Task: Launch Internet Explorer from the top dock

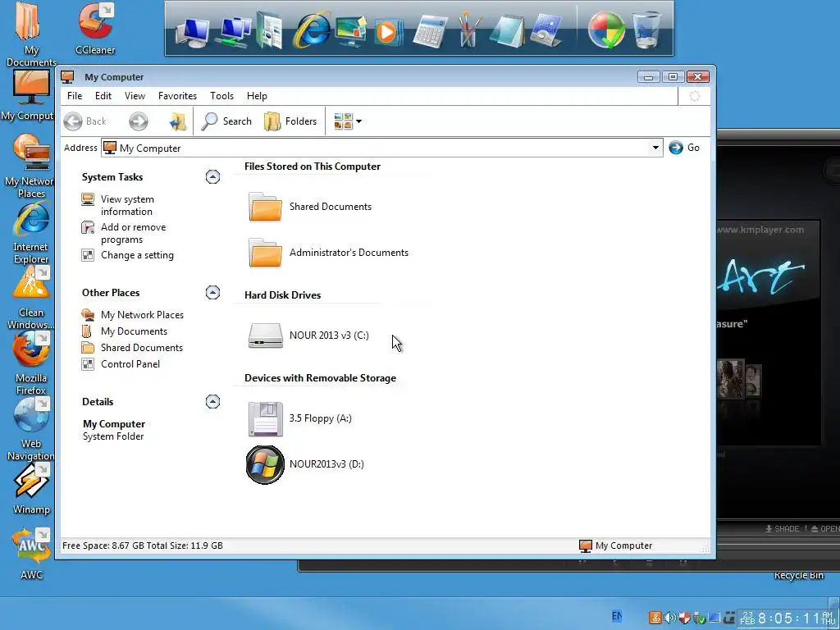Action: tap(311, 30)
